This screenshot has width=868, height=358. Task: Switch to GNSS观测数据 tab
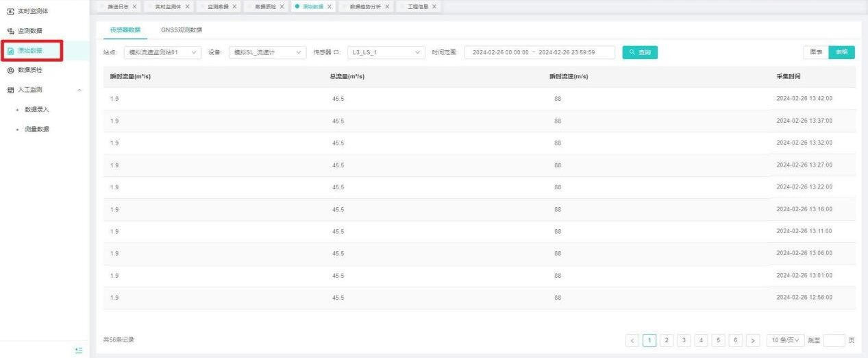click(x=182, y=30)
